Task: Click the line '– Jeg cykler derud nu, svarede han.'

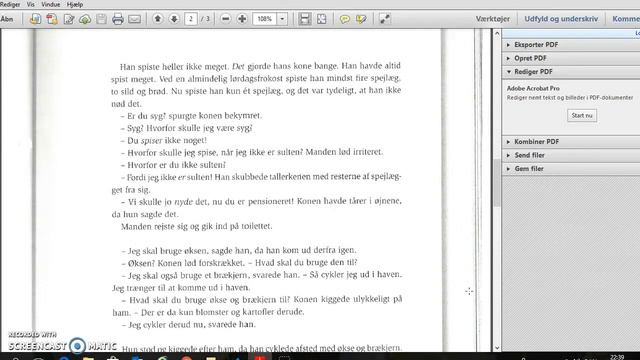Action: pos(189,324)
